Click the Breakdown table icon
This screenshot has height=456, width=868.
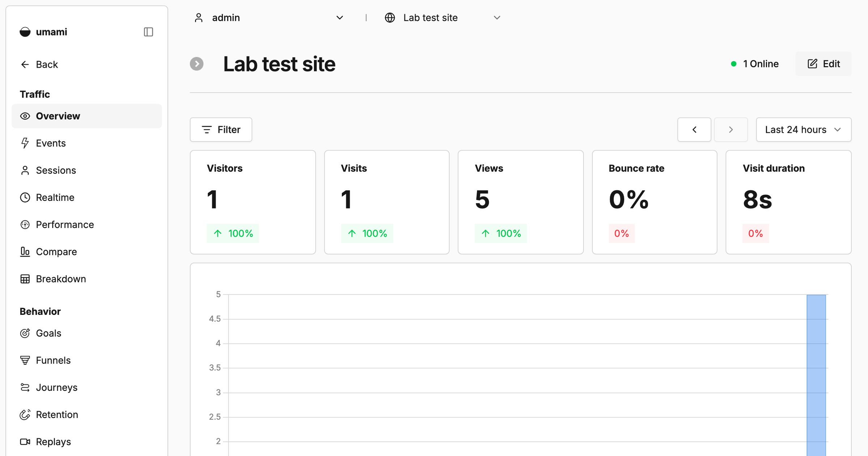click(x=25, y=279)
